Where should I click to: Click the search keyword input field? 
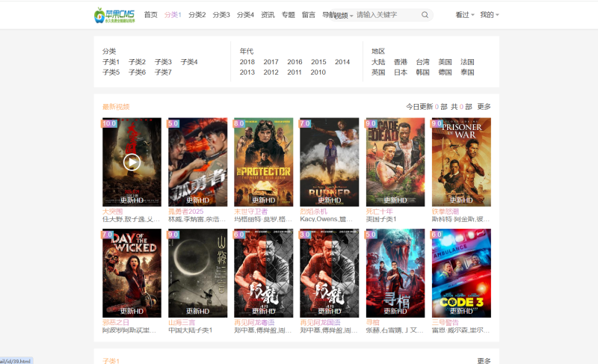(x=386, y=15)
